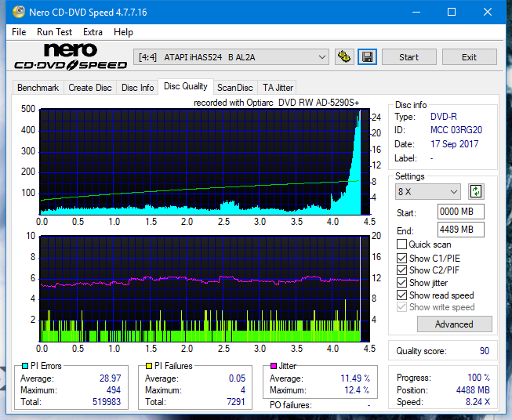Click the disc ID MCC 03RG20

click(456, 130)
